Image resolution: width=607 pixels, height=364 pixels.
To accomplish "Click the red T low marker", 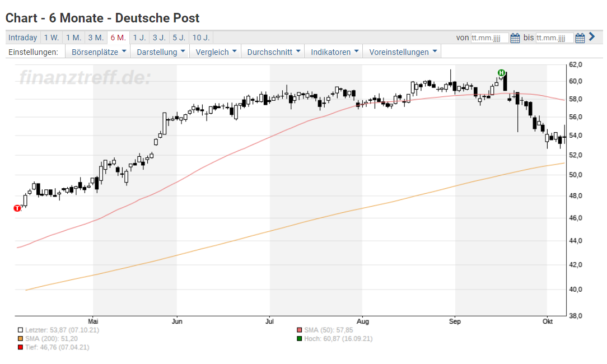I will click(x=17, y=208).
